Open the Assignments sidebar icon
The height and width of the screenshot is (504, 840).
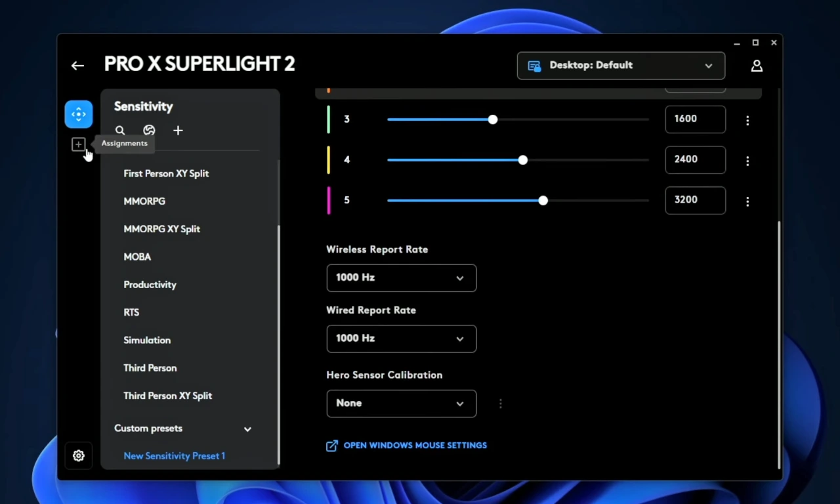[x=78, y=144]
